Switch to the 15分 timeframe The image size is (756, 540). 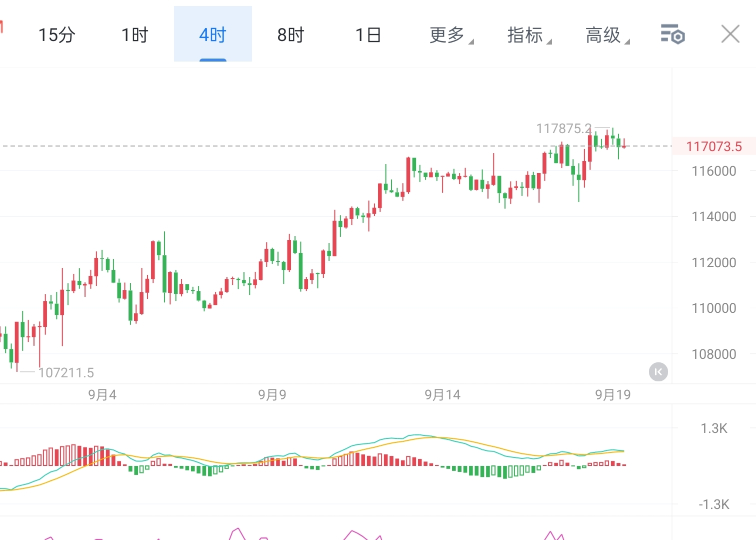click(57, 35)
